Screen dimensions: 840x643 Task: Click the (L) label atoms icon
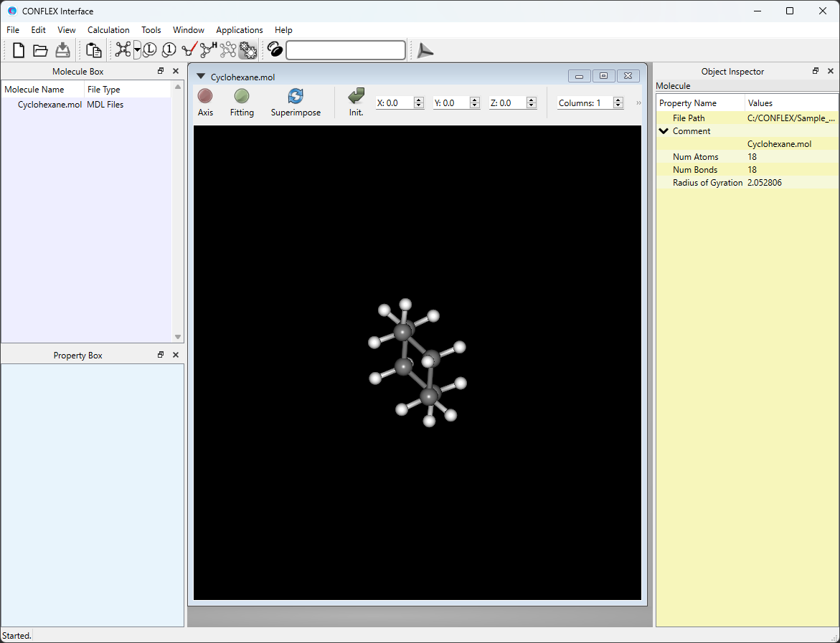pyautogui.click(x=149, y=50)
